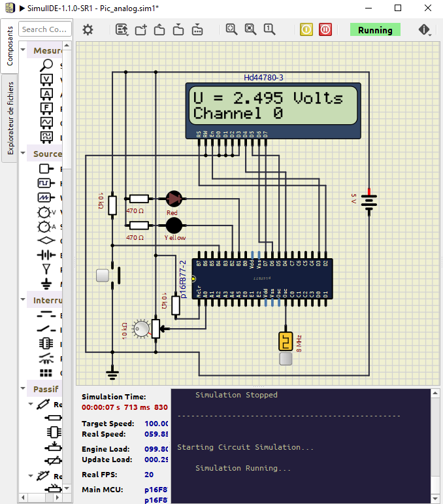This screenshot has height=504, width=443.
Task: Click the zoom one-to-one icon
Action: [x=269, y=29]
